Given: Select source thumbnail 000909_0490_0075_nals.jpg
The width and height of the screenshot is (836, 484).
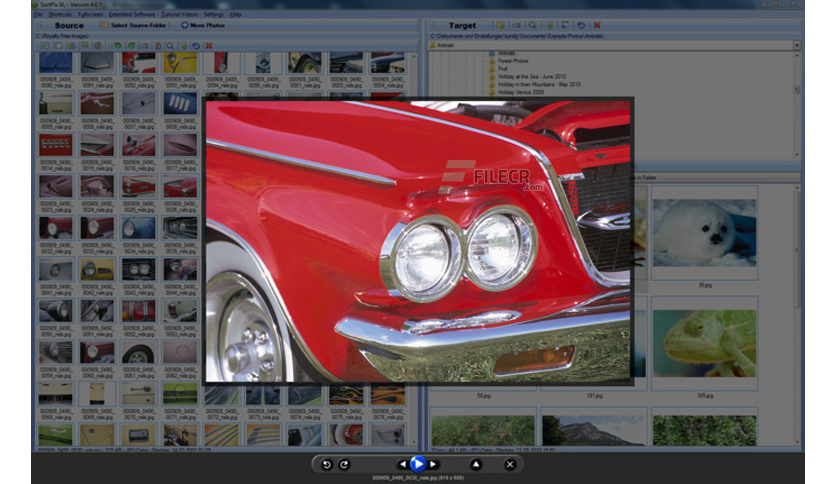Looking at the screenshot, I should [x=346, y=395].
